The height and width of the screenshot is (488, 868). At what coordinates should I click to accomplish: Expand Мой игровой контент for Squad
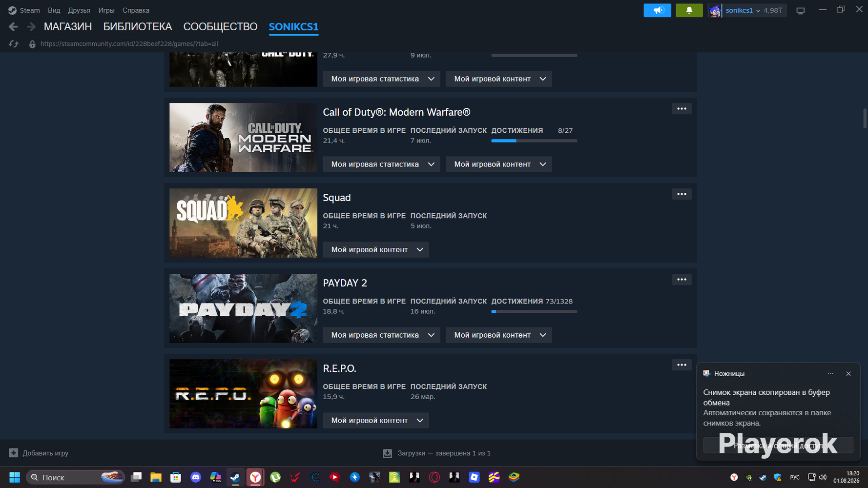coord(376,250)
